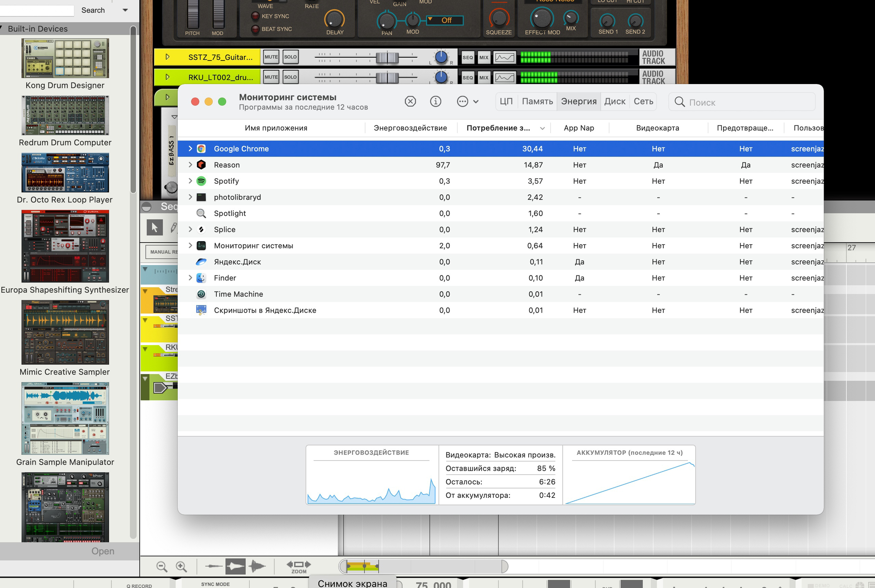The height and width of the screenshot is (588, 875).
Task: Click the zoom in magnifier icon
Action: click(181, 566)
